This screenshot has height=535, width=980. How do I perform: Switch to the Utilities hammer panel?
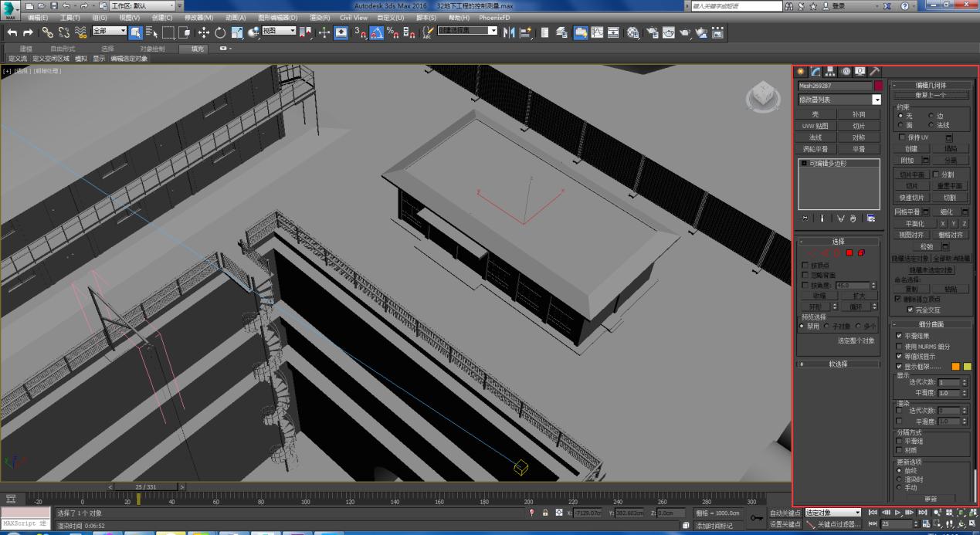875,71
